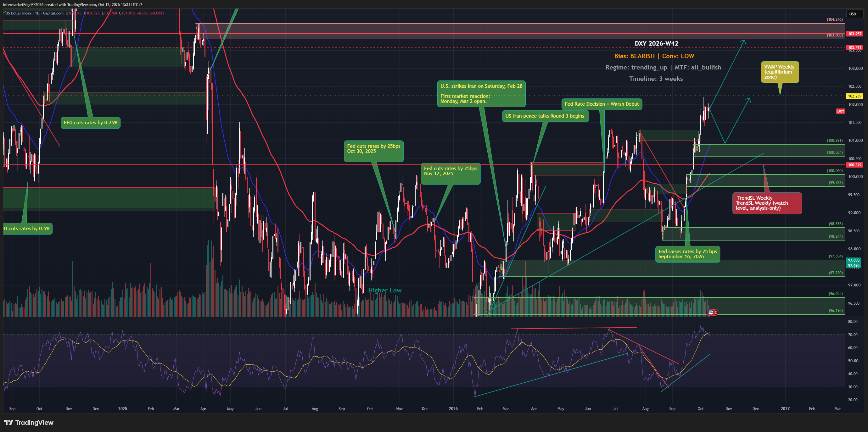Select the 'Fed Rate Decision + Warsh Debut' callout
The height and width of the screenshot is (432, 868).
(x=602, y=104)
